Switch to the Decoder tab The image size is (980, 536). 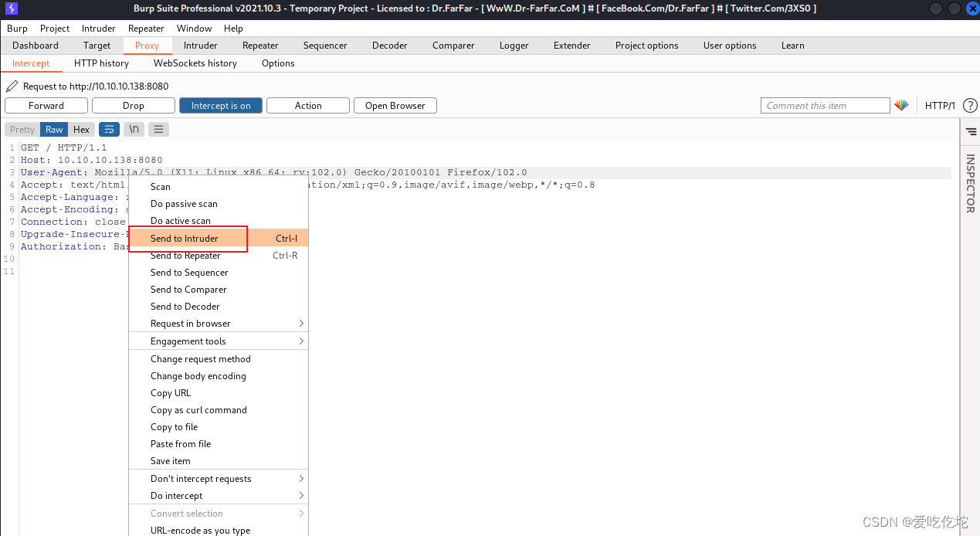(390, 46)
